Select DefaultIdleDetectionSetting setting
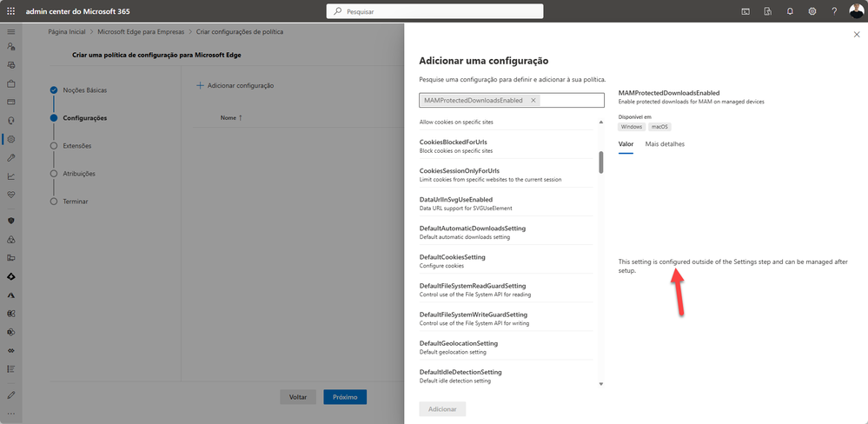 pos(506,376)
